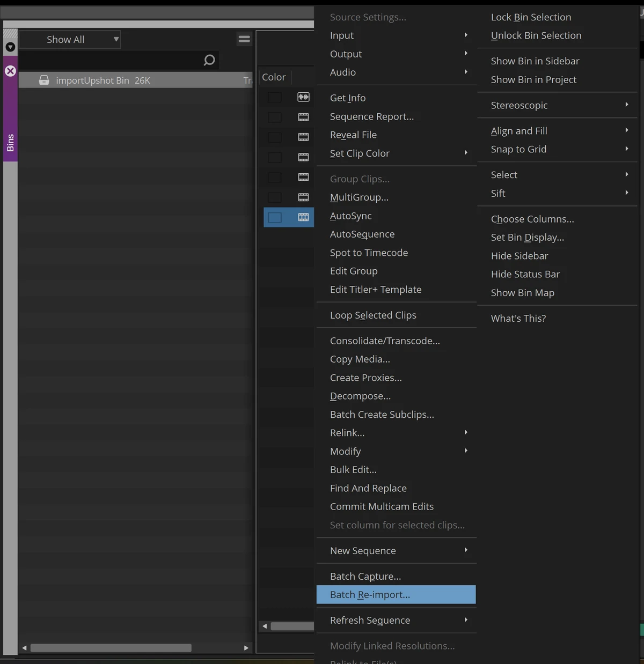Click color swatch in the highlighted row

point(275,217)
